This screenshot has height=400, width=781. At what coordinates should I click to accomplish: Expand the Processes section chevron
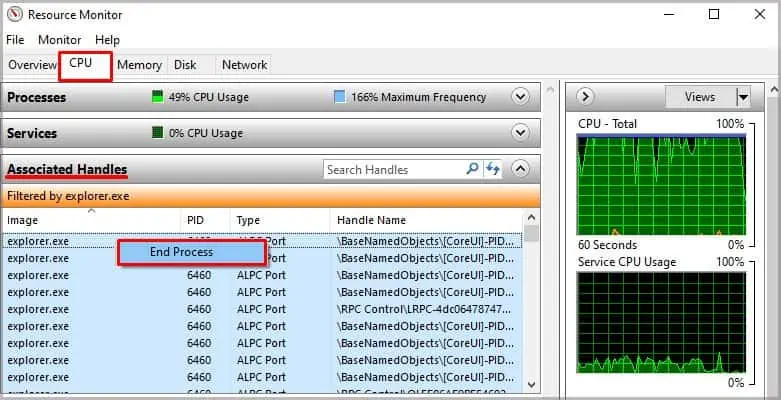tap(521, 96)
